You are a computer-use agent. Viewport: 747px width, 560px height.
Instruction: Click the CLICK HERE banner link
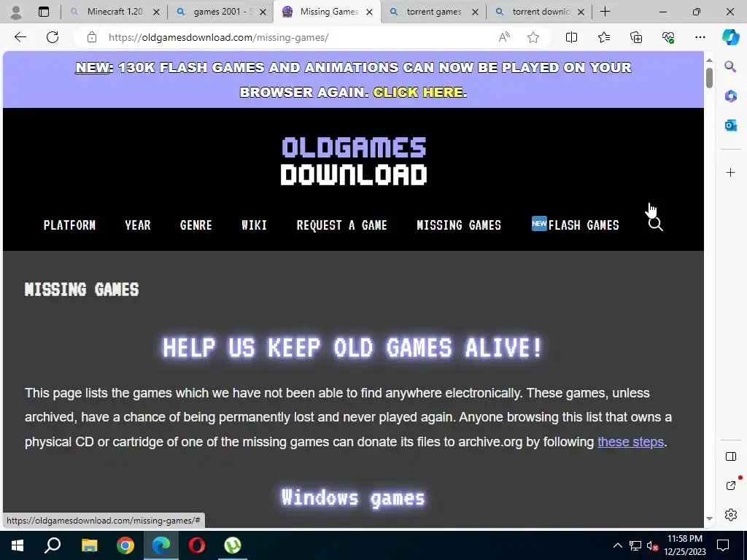[x=418, y=92]
